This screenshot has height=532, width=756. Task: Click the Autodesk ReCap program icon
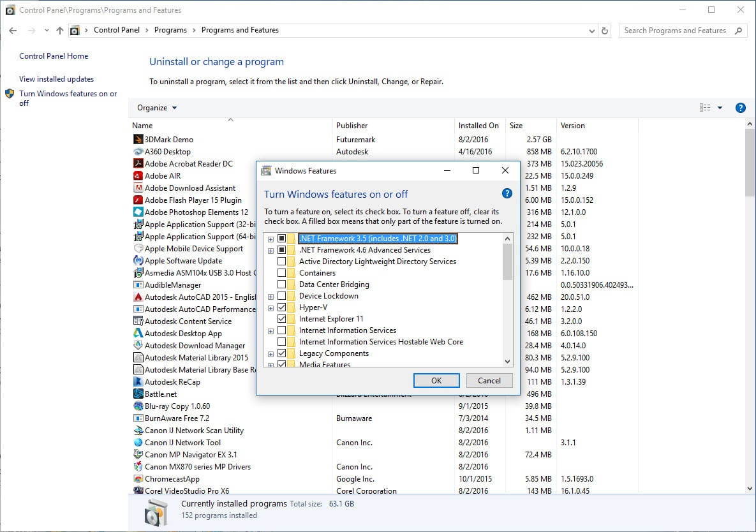tap(138, 382)
